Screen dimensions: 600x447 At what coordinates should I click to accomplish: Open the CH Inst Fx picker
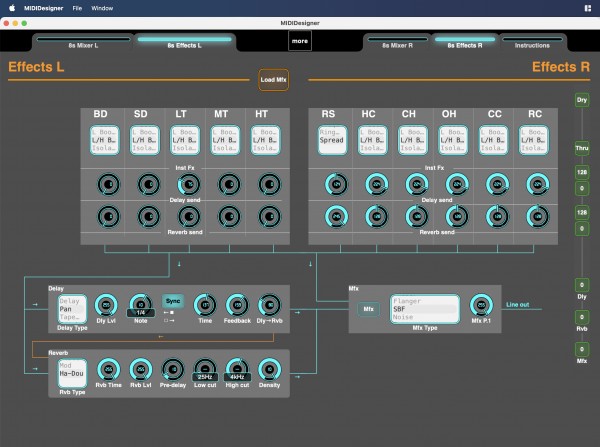point(412,140)
